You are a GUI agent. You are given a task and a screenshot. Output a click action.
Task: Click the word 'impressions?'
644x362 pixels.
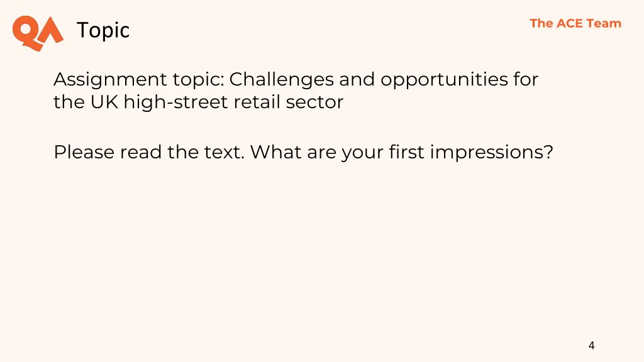(x=492, y=153)
